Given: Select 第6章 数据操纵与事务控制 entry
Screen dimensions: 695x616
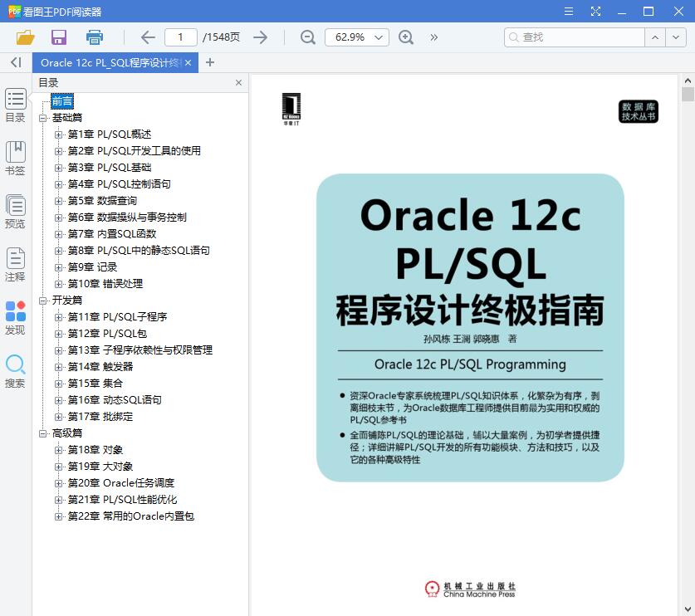Looking at the screenshot, I should pos(127,218).
